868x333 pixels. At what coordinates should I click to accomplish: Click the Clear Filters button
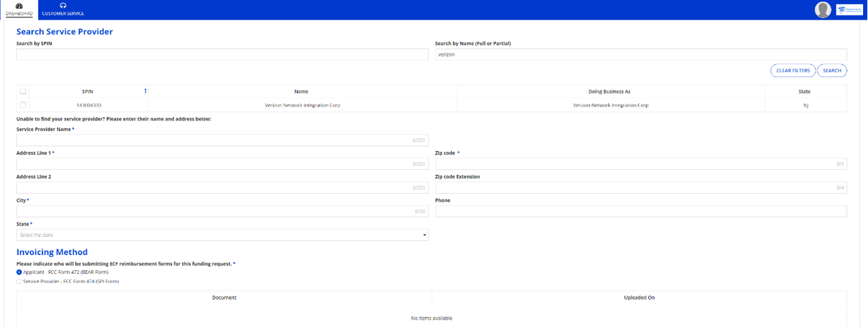tap(793, 70)
